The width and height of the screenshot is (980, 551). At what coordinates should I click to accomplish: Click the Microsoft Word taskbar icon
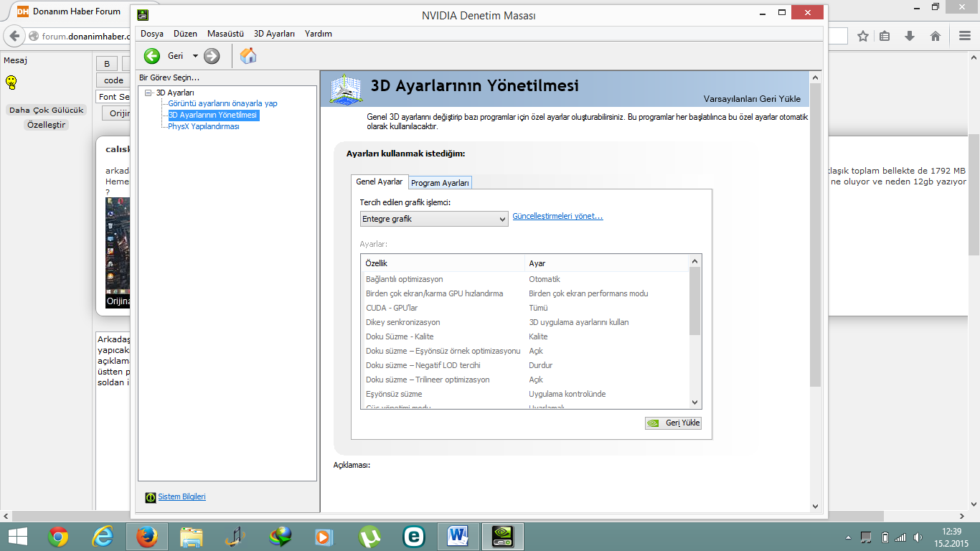point(458,537)
